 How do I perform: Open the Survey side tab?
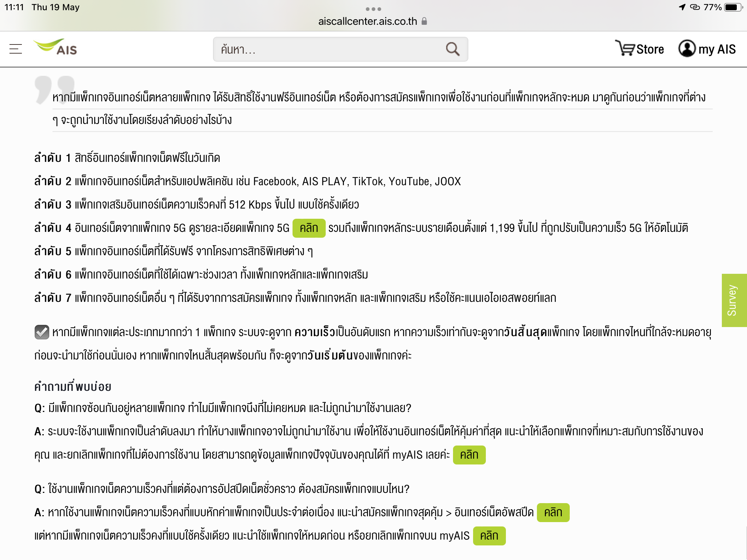pos(734,300)
